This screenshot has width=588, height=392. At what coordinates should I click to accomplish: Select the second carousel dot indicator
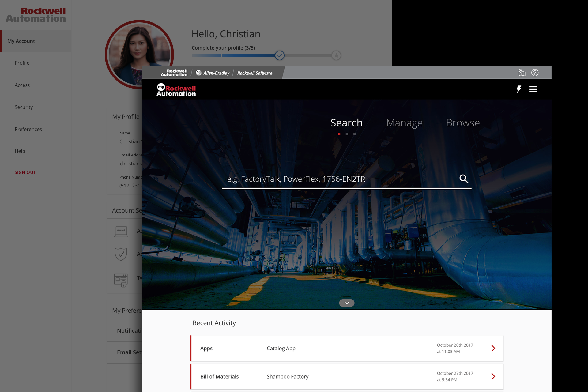pyautogui.click(x=347, y=134)
